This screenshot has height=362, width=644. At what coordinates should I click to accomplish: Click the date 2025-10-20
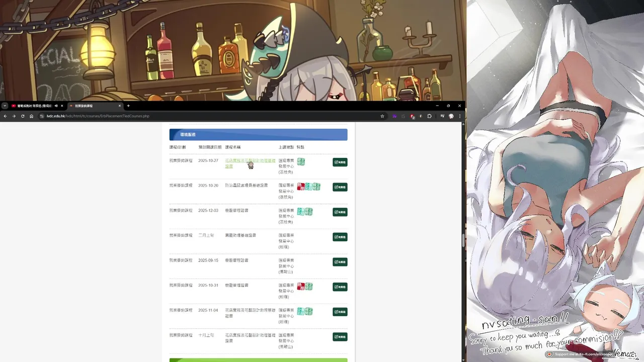tap(208, 186)
